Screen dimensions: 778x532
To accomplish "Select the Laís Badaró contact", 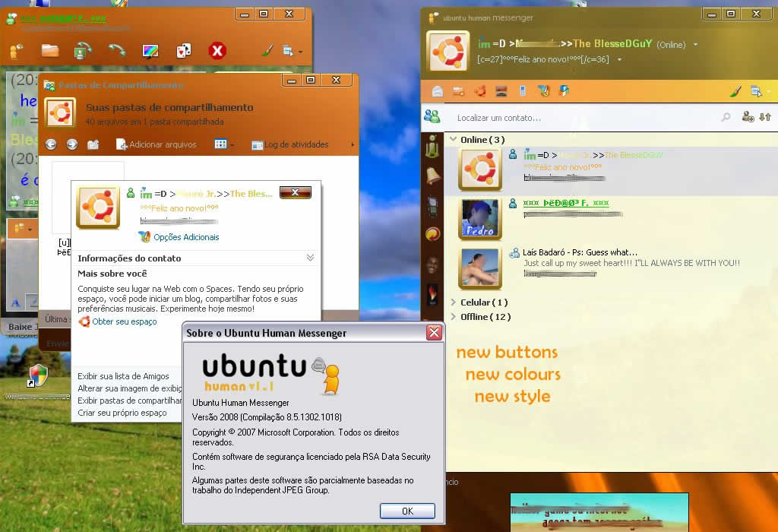I will point(611,268).
